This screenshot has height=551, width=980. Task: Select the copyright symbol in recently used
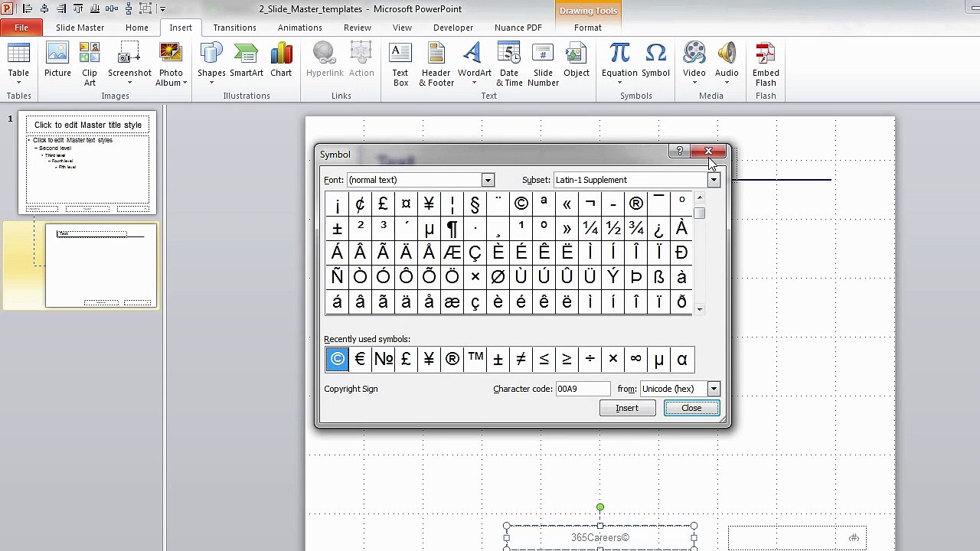click(x=337, y=359)
